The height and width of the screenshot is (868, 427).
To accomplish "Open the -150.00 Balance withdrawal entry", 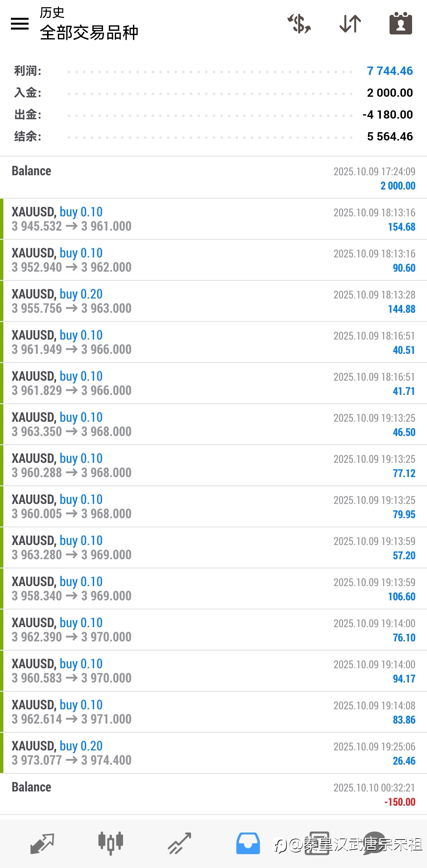I will tap(213, 794).
